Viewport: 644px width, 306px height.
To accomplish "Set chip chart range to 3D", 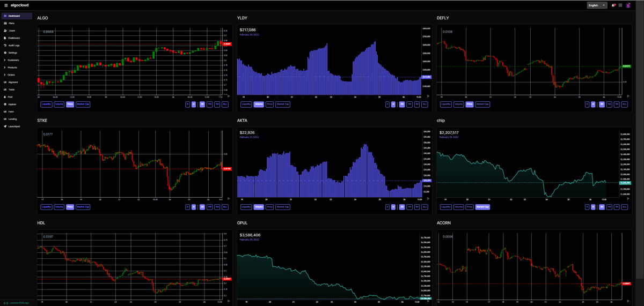I will click(x=602, y=206).
